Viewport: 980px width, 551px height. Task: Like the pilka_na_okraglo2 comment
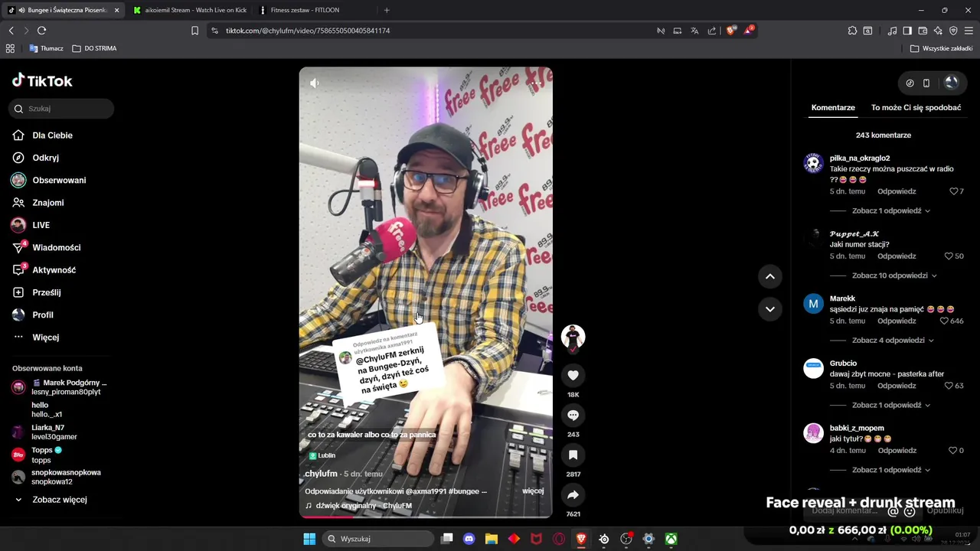click(953, 191)
